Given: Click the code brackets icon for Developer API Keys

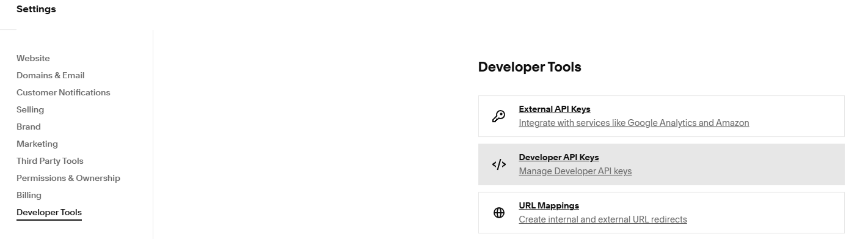Looking at the screenshot, I should coord(498,164).
